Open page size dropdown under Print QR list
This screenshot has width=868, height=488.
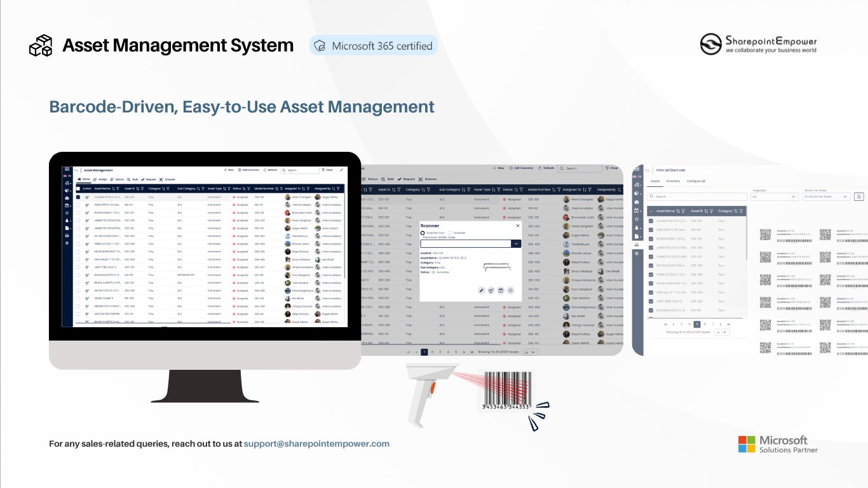click(722, 332)
